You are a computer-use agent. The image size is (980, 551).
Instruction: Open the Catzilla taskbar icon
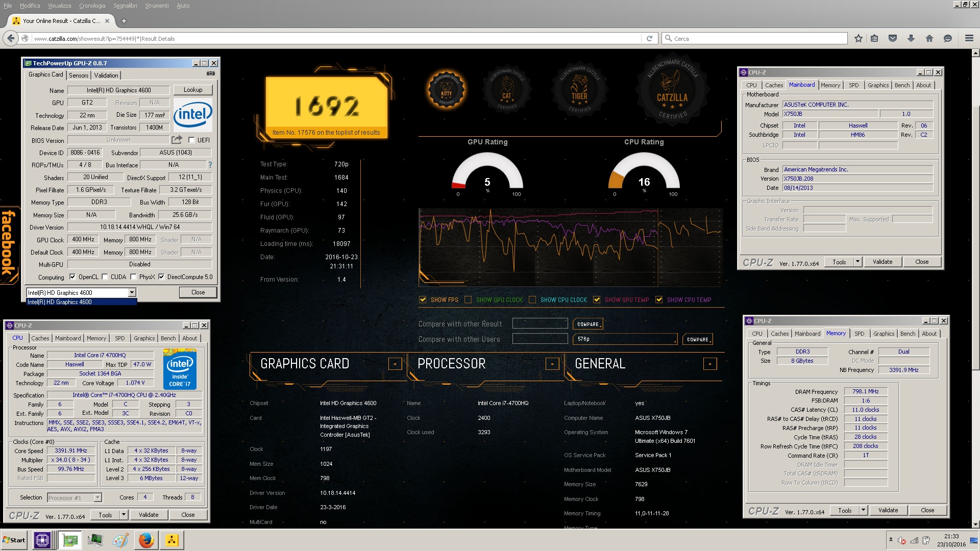point(172,540)
